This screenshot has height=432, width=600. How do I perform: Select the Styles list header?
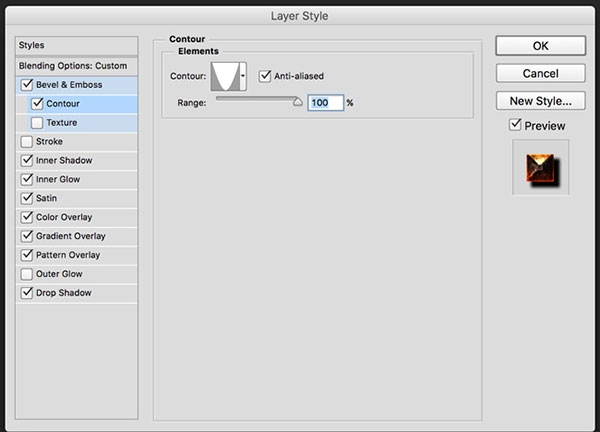(77, 46)
